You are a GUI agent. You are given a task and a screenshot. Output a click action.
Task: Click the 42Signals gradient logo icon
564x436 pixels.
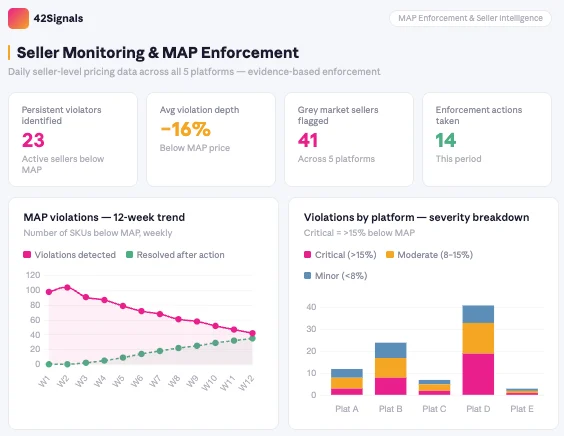[x=18, y=18]
